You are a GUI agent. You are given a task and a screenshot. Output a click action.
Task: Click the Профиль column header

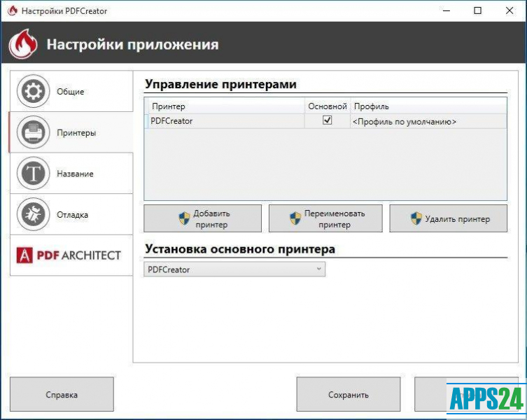pos(428,106)
